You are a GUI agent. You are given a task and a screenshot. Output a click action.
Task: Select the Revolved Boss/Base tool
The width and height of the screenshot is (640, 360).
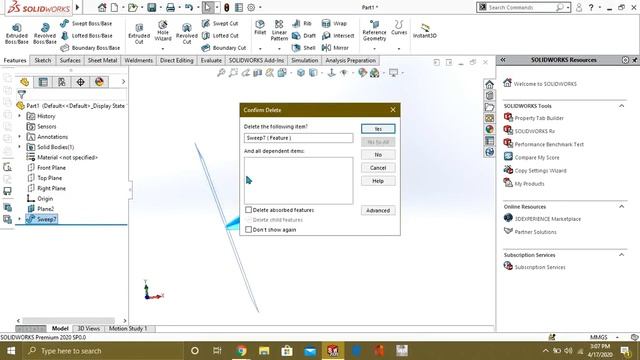point(45,33)
